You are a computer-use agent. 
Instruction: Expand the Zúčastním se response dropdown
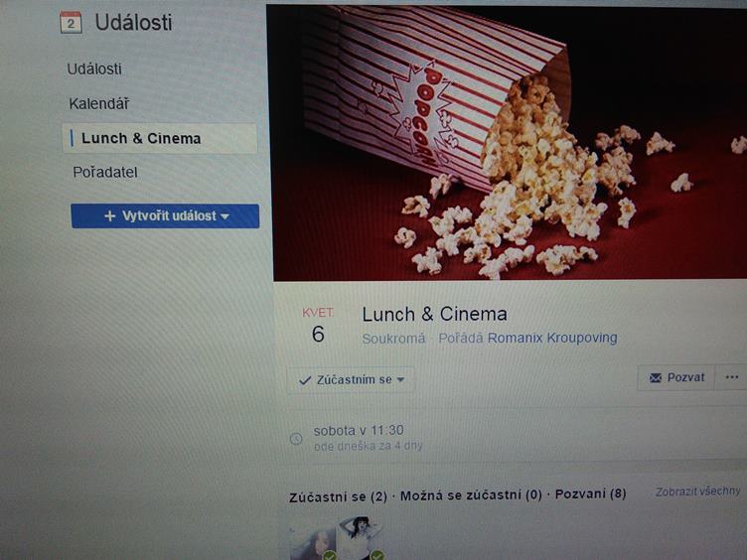coord(351,380)
